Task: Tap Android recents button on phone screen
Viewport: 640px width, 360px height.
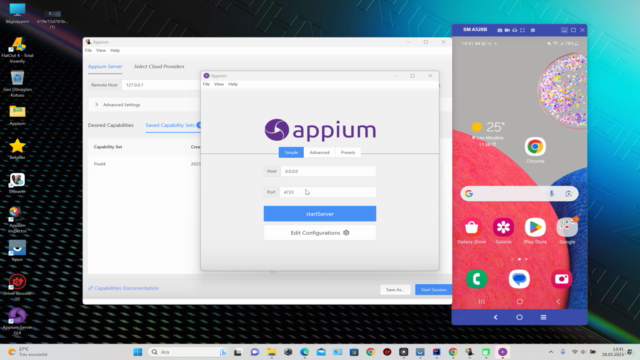Action: 482,302
